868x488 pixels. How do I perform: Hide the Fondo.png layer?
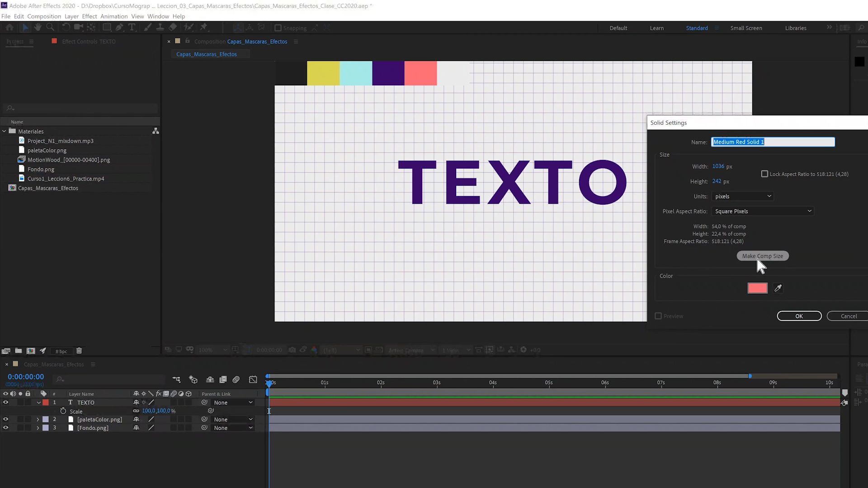point(6,428)
